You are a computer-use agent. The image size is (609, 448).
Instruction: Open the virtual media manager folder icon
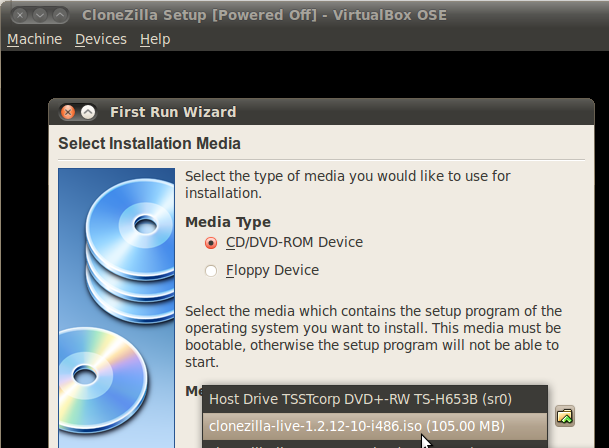tap(565, 416)
